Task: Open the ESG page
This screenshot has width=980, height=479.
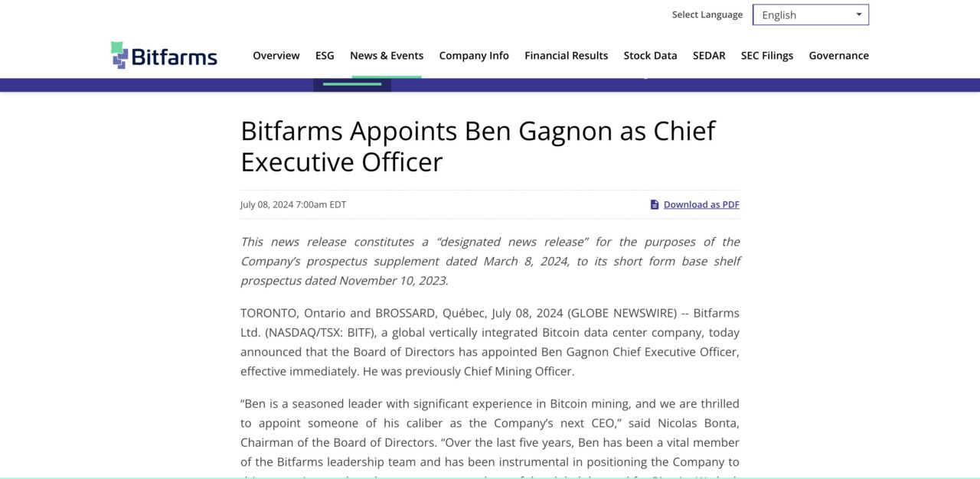Action: point(325,55)
